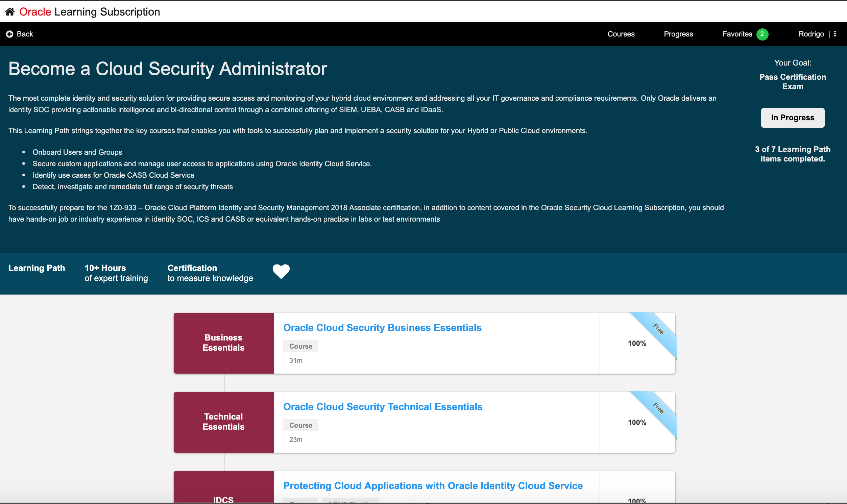The height and width of the screenshot is (504, 847).
Task: Click the 'Learning Path' label
Action: point(37,268)
